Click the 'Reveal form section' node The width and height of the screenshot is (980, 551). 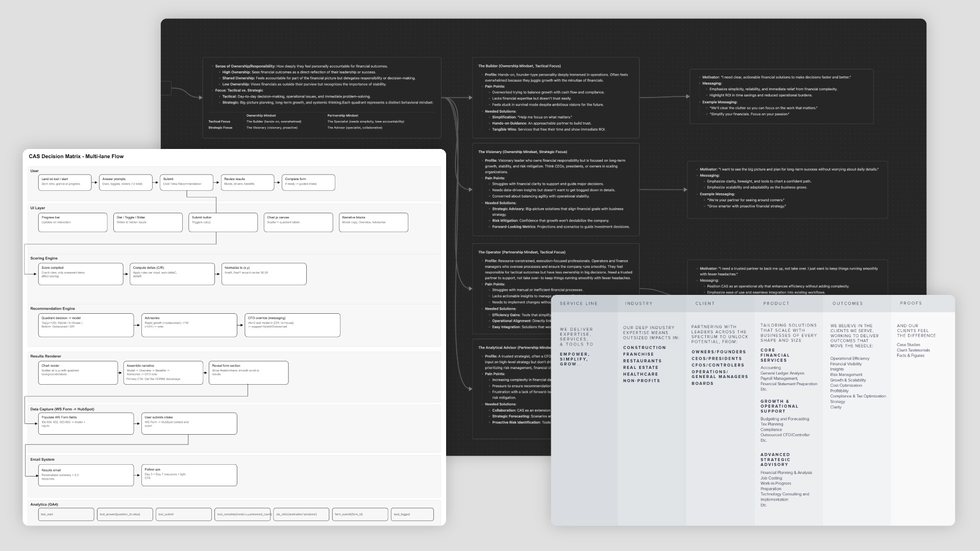[248, 372]
